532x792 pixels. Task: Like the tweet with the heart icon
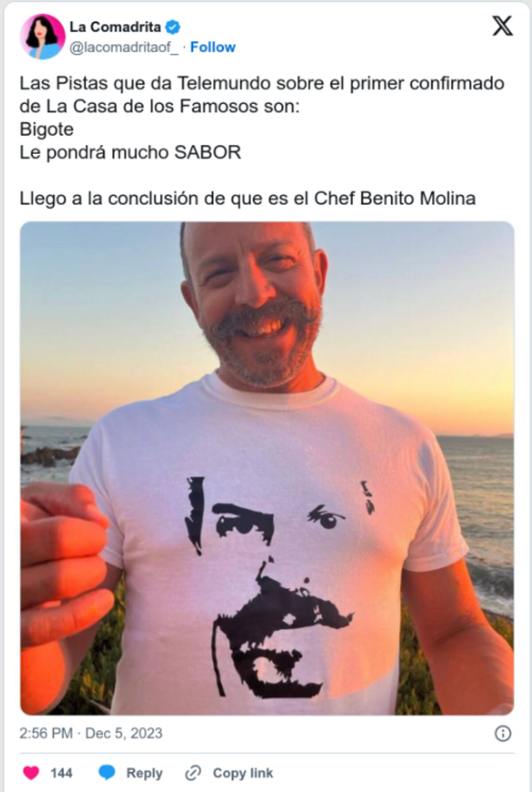[31, 773]
